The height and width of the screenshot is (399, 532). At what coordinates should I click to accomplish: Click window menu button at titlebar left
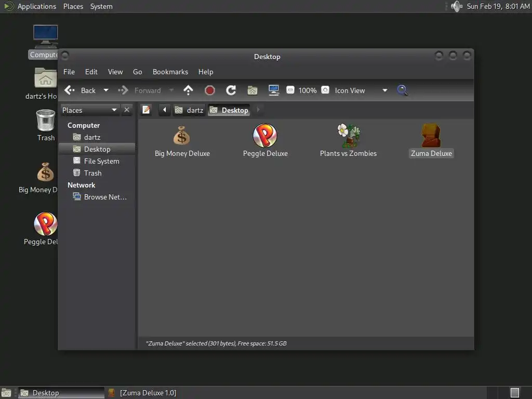coord(65,55)
